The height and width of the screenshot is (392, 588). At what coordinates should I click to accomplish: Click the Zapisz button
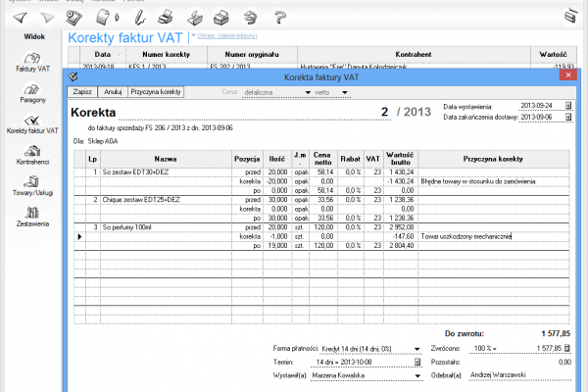(x=83, y=91)
